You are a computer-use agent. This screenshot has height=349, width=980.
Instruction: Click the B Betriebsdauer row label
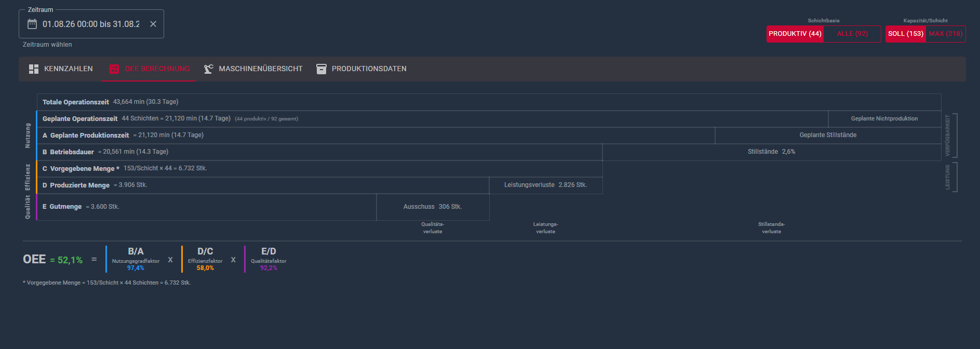click(x=68, y=152)
